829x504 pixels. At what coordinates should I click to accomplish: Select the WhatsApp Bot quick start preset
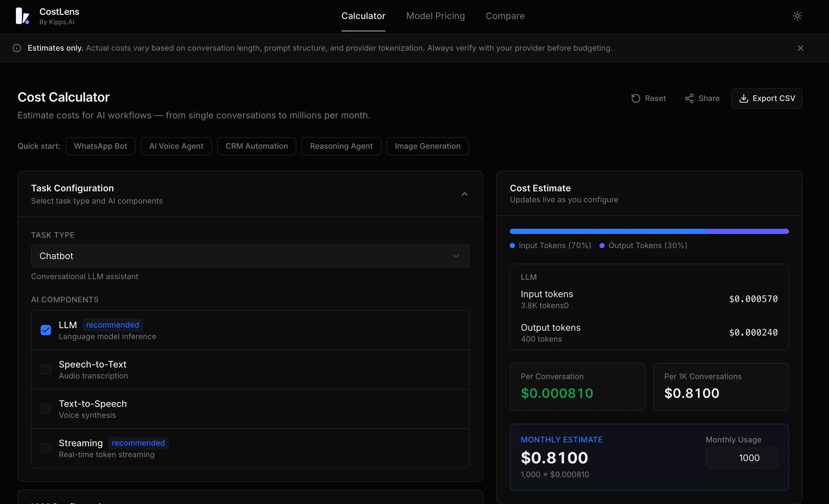[101, 146]
